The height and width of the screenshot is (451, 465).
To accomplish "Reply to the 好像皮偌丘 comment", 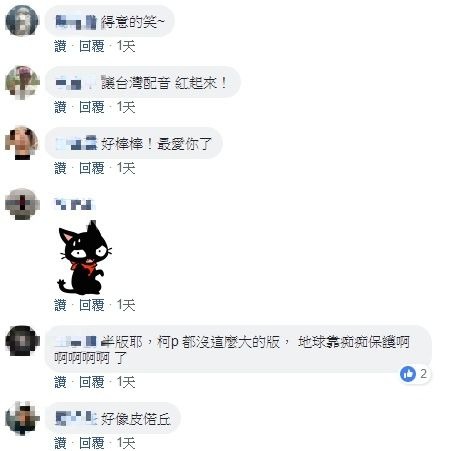I will (92, 443).
